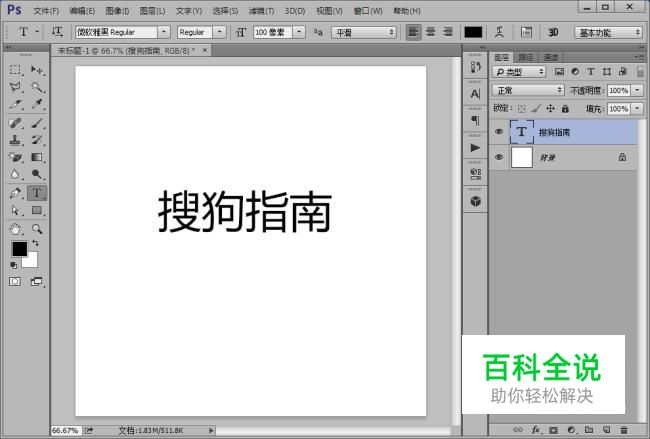Image resolution: width=650 pixels, height=439 pixels.
Task: Open the fill slider dropdown arrow
Action: click(638, 109)
